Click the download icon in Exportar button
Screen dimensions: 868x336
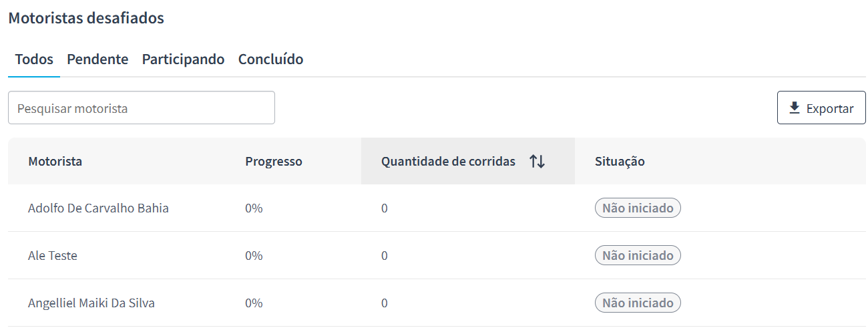pos(795,108)
